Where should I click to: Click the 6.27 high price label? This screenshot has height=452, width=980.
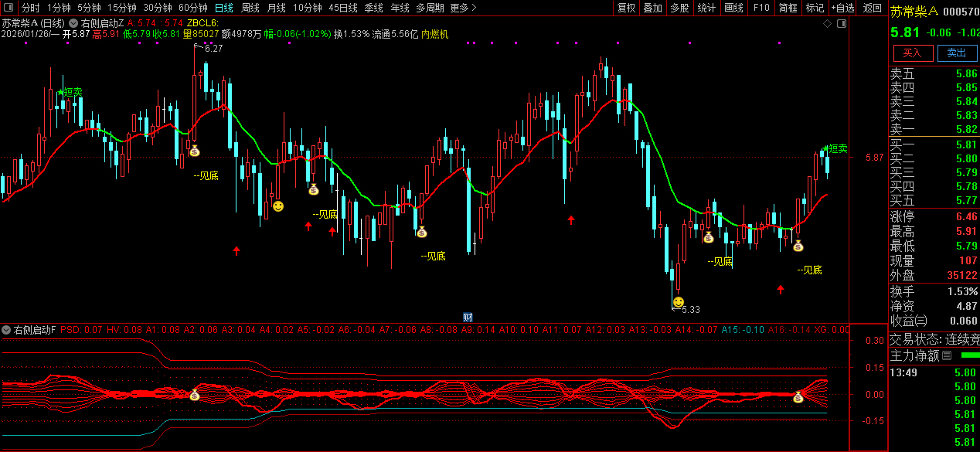coord(213,49)
